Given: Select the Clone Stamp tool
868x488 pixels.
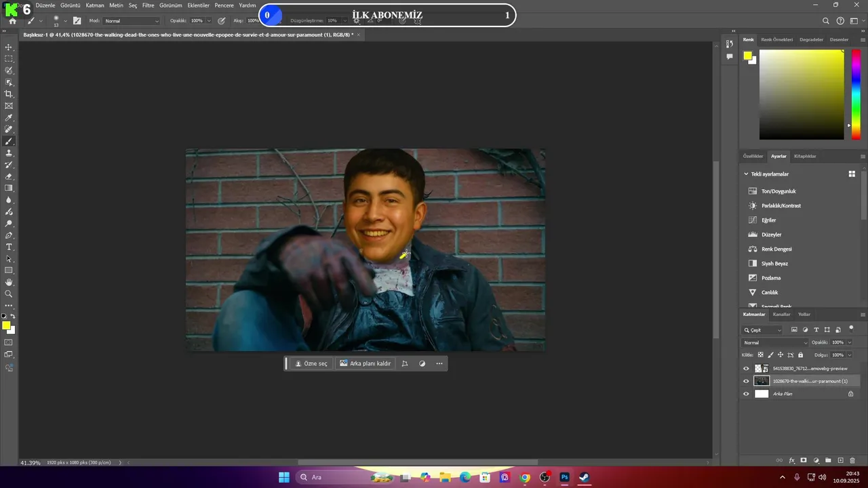Looking at the screenshot, I should click(9, 153).
